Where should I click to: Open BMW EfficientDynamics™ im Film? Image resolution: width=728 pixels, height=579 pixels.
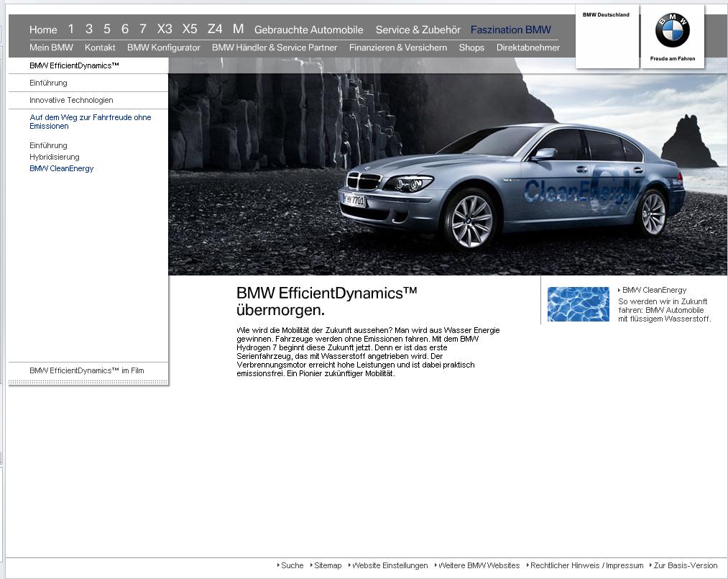tap(87, 371)
